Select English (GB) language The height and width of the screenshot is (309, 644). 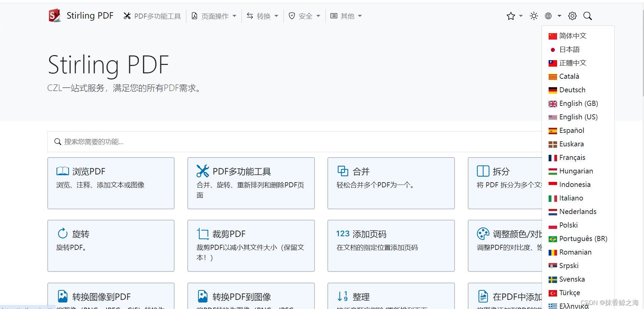578,103
